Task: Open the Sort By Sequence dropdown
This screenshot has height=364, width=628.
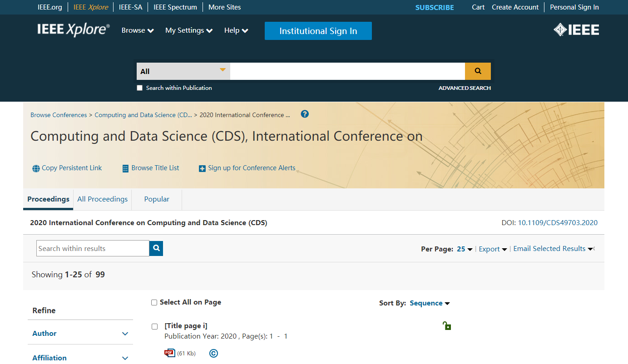Action: tap(430, 303)
